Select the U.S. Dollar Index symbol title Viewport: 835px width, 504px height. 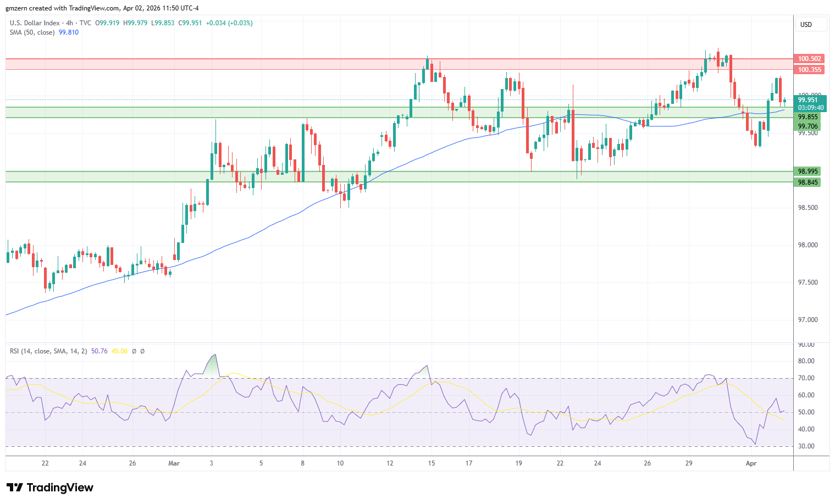point(35,23)
